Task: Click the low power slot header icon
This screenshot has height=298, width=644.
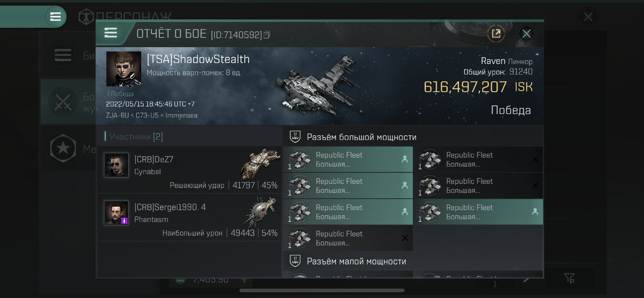Action: 295,261
